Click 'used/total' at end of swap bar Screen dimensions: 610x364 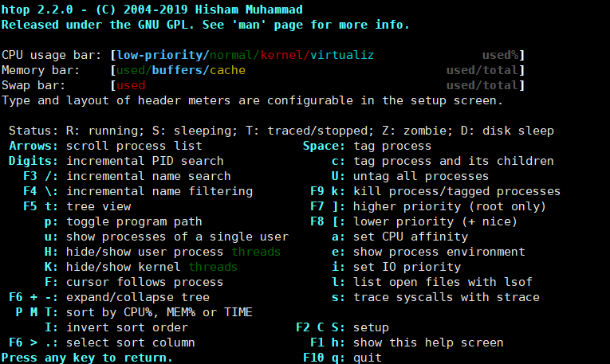click(482, 85)
